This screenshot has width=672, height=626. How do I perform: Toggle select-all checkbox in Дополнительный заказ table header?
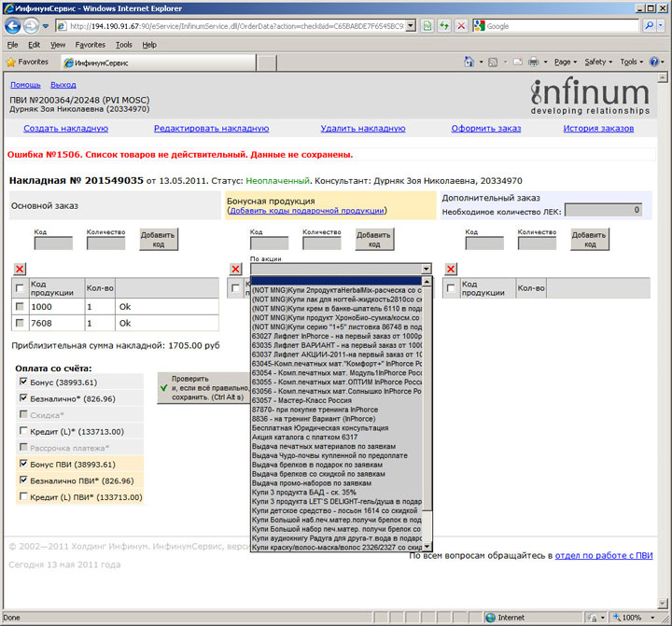click(451, 288)
